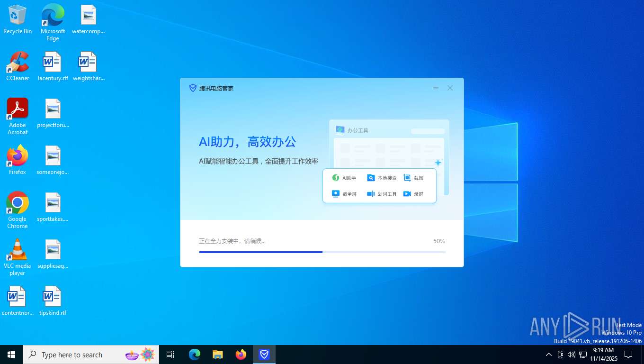Switch to Tencent PC Manager taskbar button

click(x=264, y=355)
